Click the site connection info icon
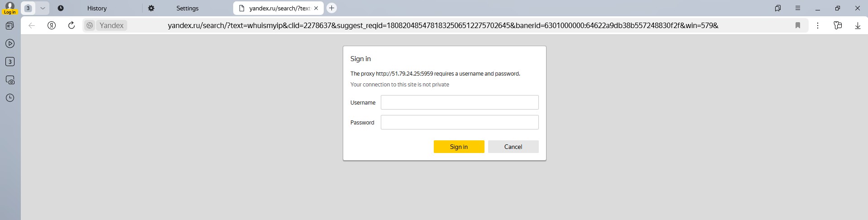868x220 pixels. click(x=90, y=25)
